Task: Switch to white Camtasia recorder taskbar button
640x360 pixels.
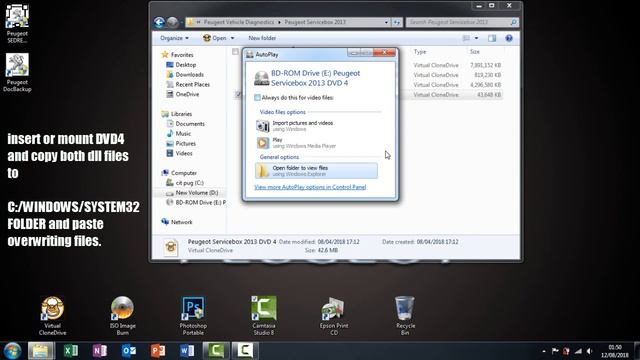Action: click(245, 351)
